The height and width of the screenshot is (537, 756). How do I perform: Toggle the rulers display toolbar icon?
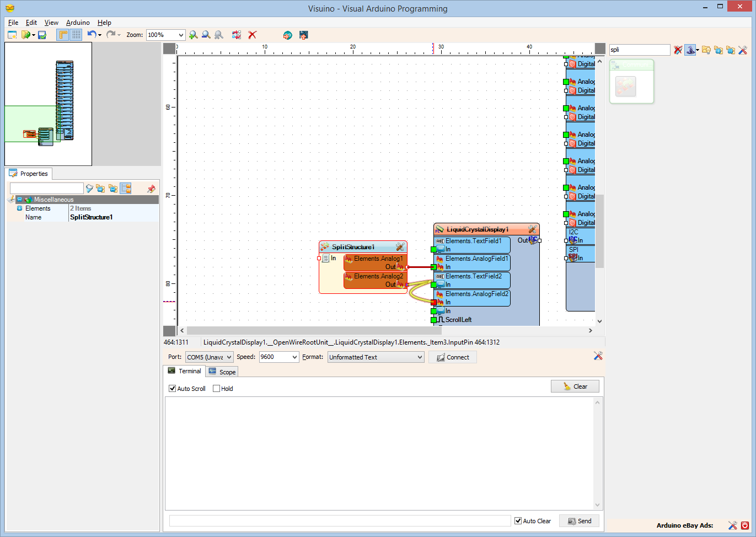point(63,35)
